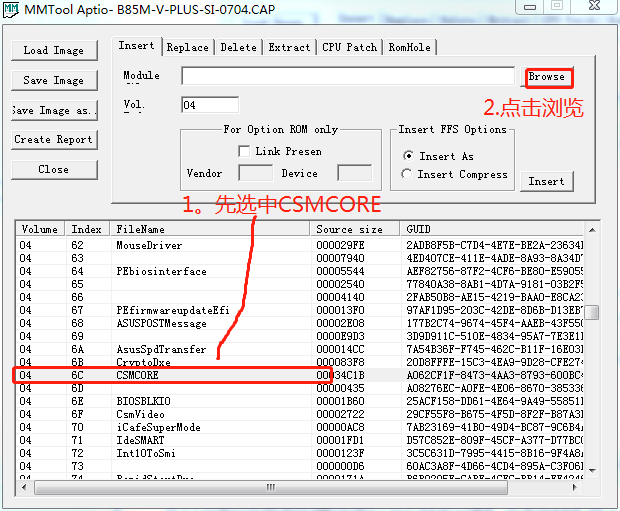620x511 pixels.
Task: Open the Extract tab
Action: tap(289, 47)
